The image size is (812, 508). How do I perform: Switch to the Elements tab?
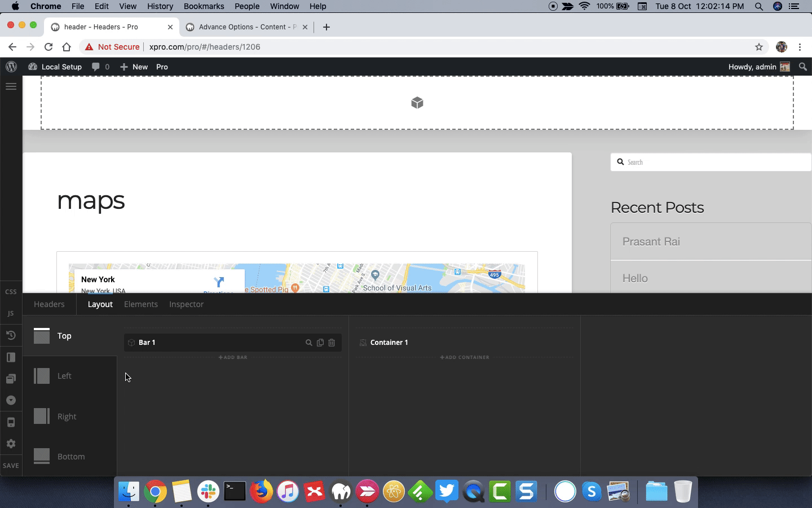click(x=141, y=304)
